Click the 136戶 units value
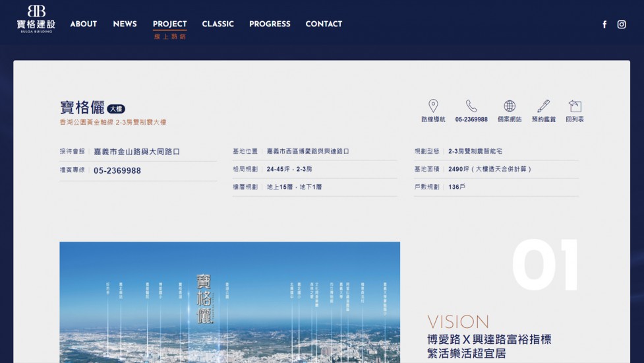 (x=457, y=187)
